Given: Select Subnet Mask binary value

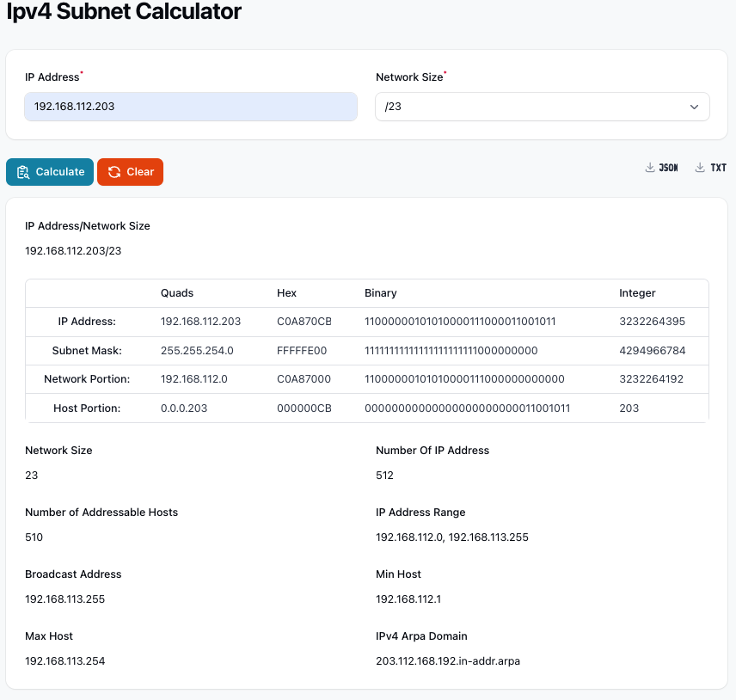Looking at the screenshot, I should (451, 351).
